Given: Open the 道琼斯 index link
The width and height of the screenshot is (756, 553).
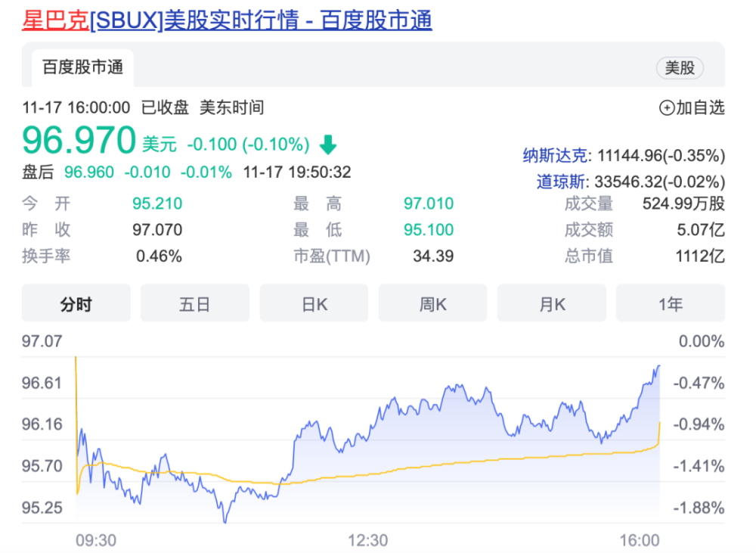Looking at the screenshot, I should pyautogui.click(x=561, y=182).
